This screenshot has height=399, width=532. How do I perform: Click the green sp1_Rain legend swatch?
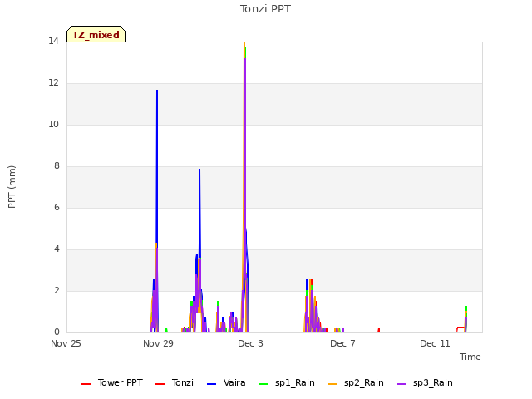pos(263,384)
